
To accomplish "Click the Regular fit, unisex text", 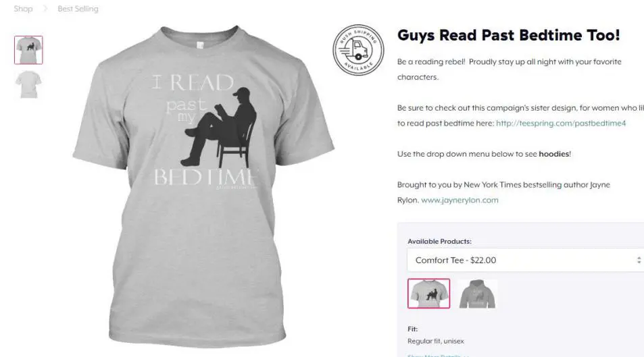I will click(x=435, y=341).
